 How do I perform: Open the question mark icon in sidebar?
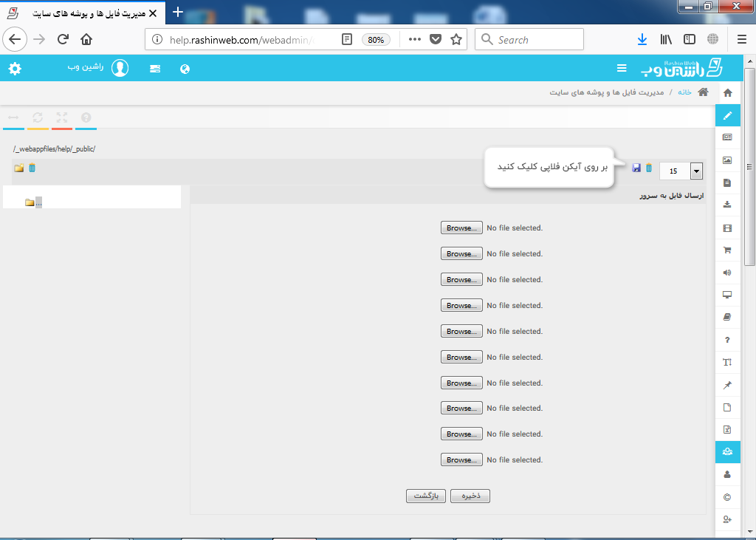(x=727, y=340)
